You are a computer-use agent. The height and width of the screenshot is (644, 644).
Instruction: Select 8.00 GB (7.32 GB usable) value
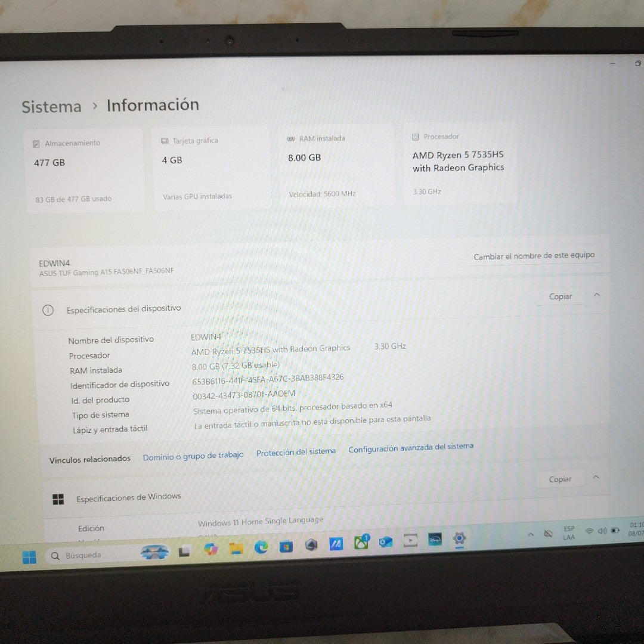pyautogui.click(x=236, y=366)
